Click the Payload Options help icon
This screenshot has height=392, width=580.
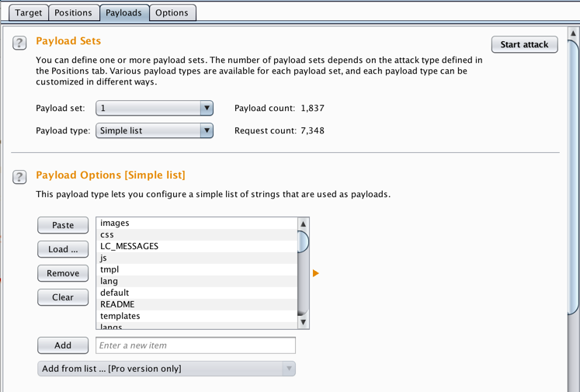(19, 177)
